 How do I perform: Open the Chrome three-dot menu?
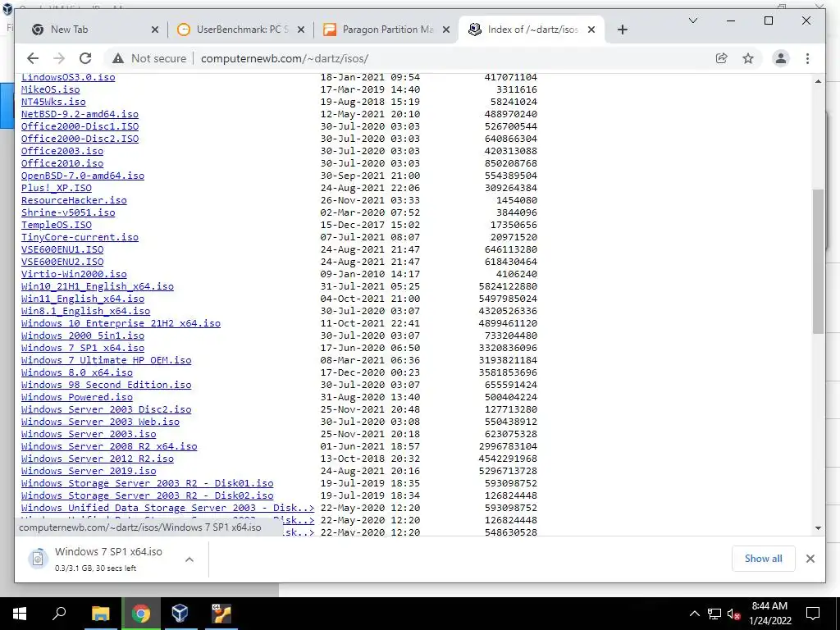(x=807, y=58)
